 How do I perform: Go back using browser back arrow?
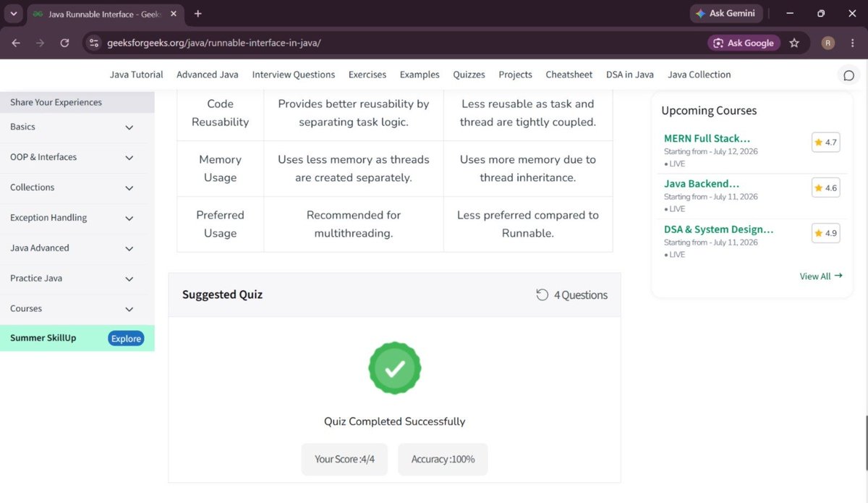tap(16, 43)
